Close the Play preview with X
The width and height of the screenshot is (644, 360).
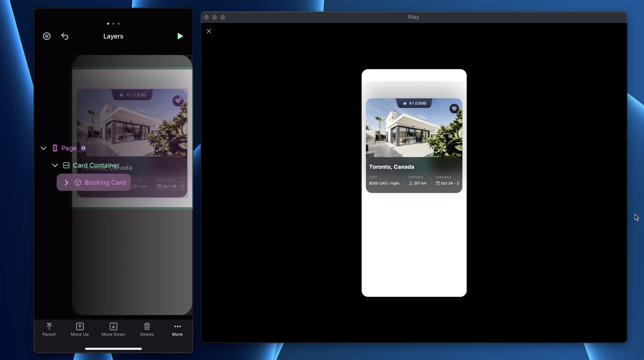click(x=209, y=31)
